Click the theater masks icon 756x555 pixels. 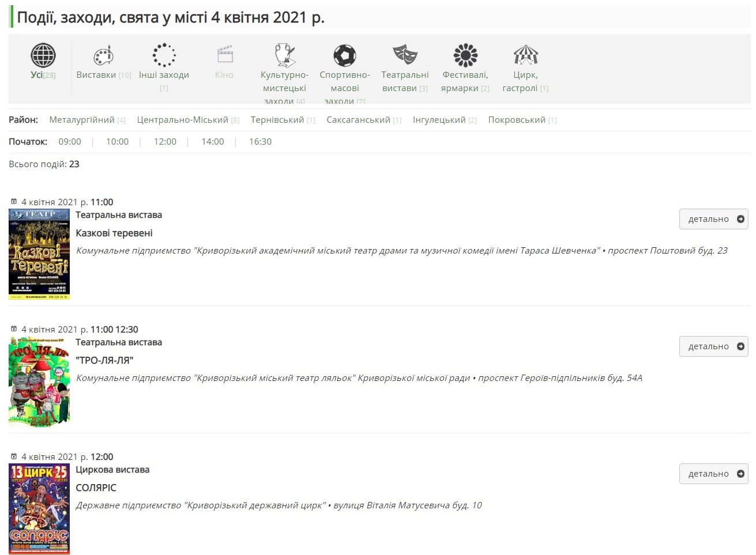(405, 55)
